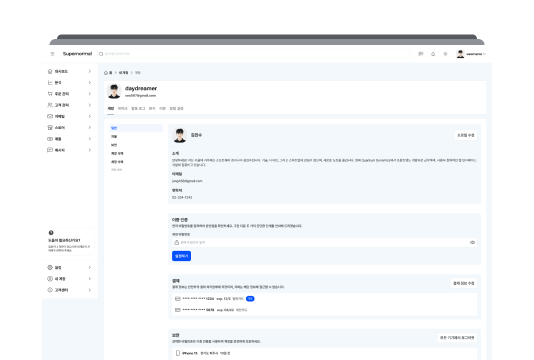
Task: Select the first underlined tab below daydreamer
Action: pyautogui.click(x=111, y=109)
